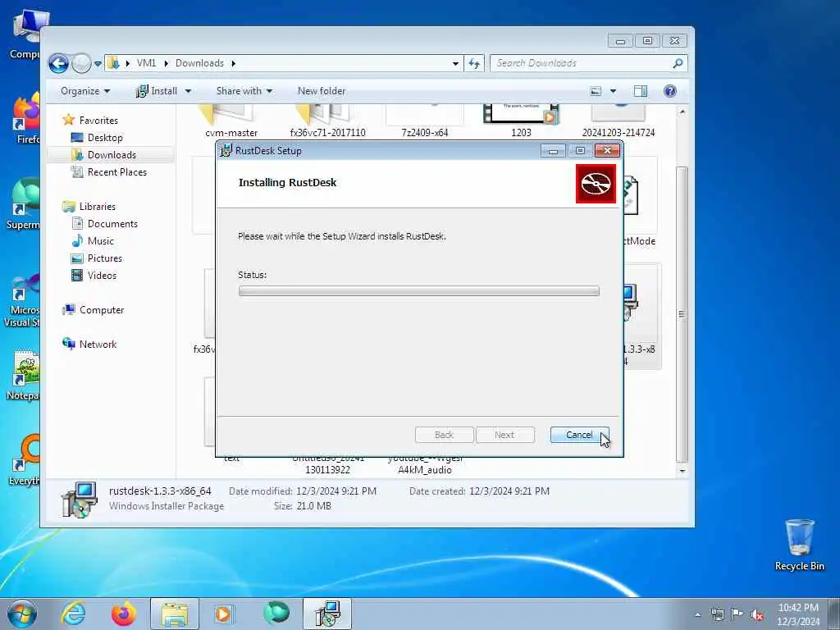Open the clock showing 10:42 PM

click(798, 614)
